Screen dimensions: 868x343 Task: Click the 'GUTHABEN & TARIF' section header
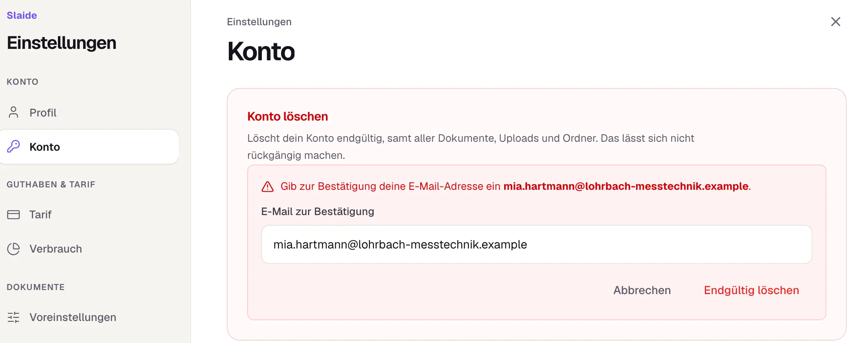click(51, 185)
